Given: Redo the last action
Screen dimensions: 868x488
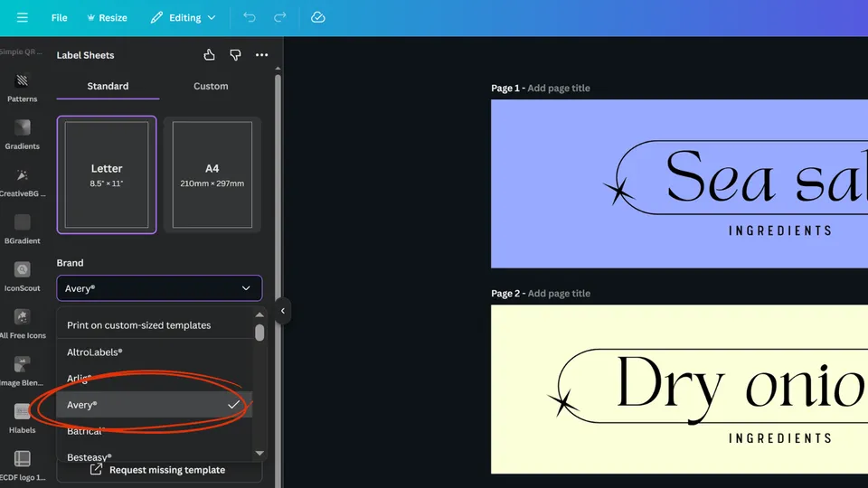Looking at the screenshot, I should point(280,18).
